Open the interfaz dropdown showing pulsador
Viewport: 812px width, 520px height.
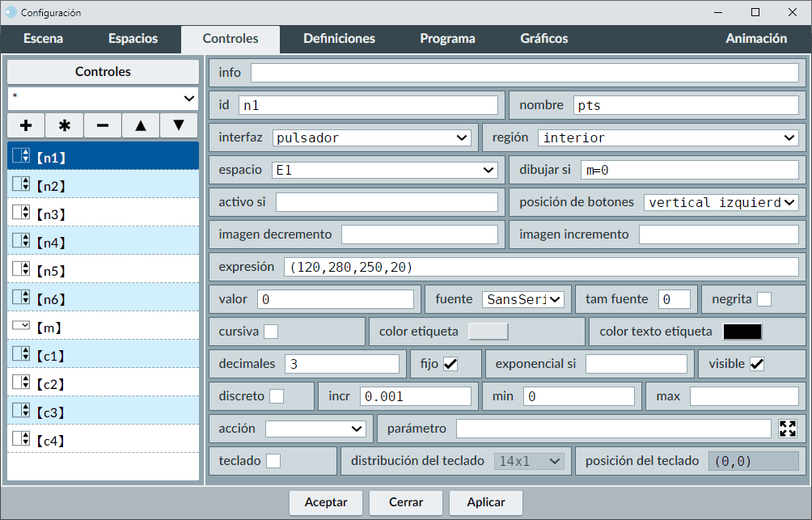point(371,137)
